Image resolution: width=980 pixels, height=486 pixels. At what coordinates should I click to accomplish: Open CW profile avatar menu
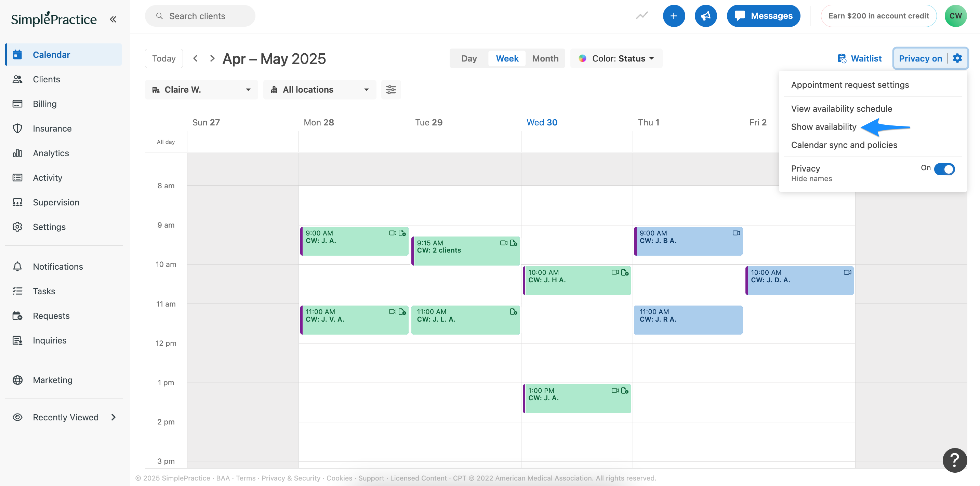(955, 16)
